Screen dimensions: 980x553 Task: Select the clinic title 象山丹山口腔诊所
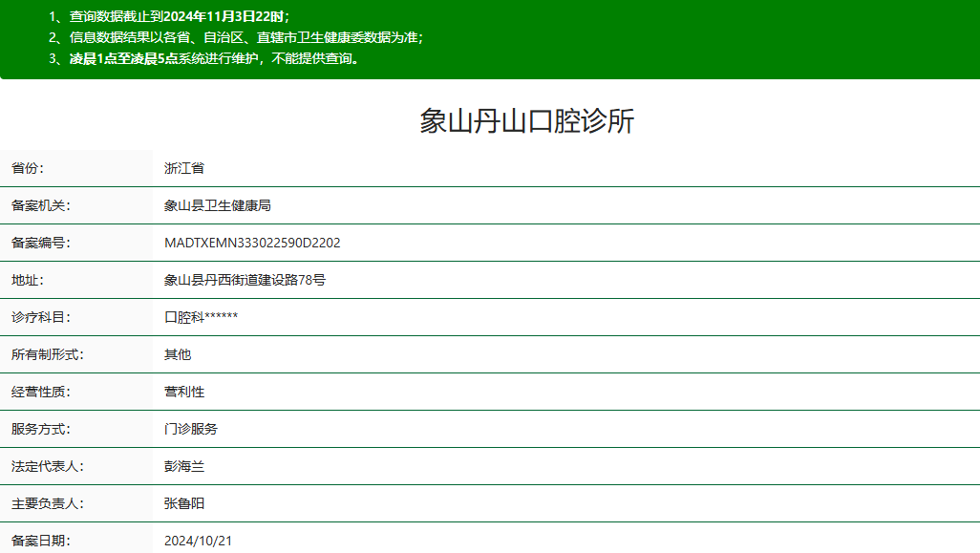point(527,121)
